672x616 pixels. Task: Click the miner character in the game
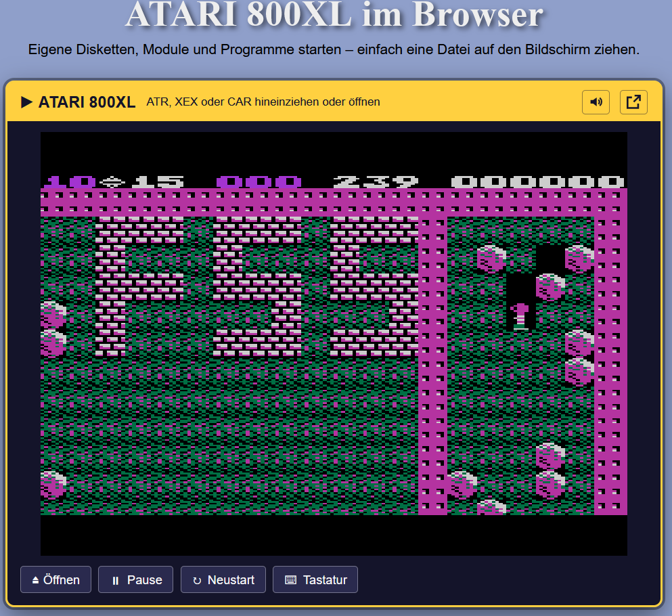coord(520,316)
